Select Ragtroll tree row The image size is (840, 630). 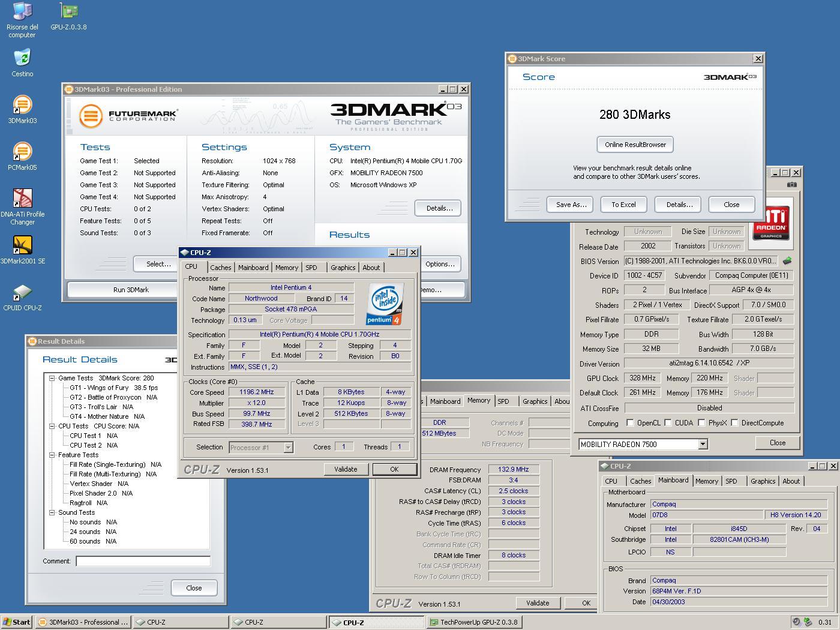tap(88, 503)
